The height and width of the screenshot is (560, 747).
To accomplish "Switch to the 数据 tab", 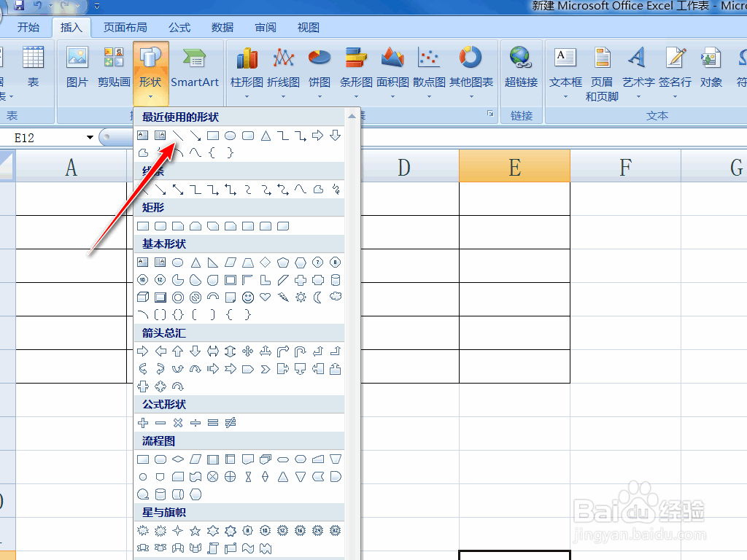I will coord(222,28).
